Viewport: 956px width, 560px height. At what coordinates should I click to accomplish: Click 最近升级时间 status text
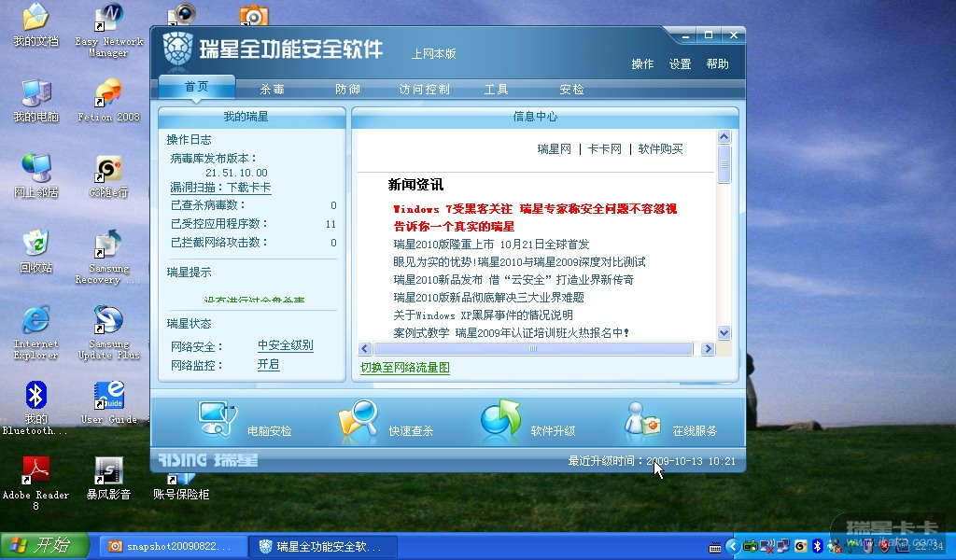click(652, 461)
